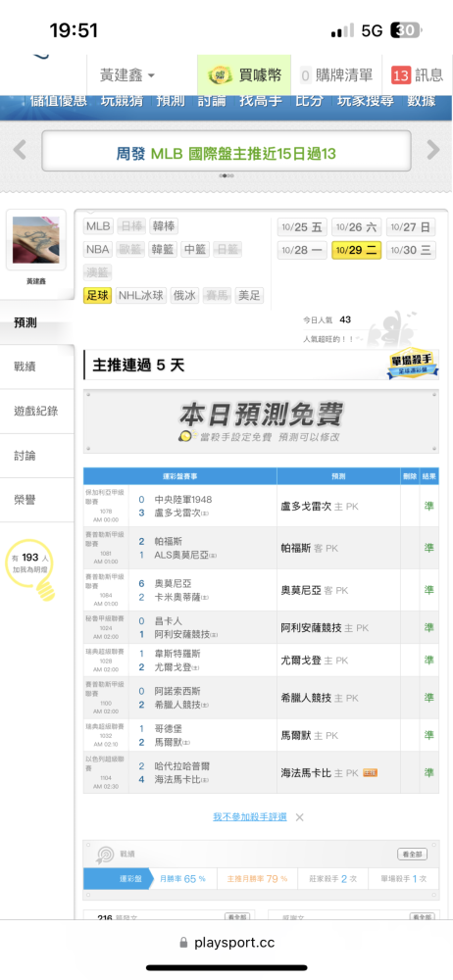Screen dimensions: 453x980
Task: Open the orange tag beside 海法馬卡比 prediction
Action: point(370,772)
